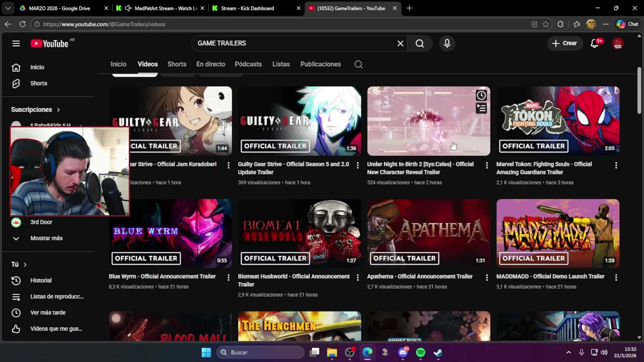Viewport: 644px width, 362px height.
Task: Open File Explorer from the taskbar
Action: coord(332,352)
